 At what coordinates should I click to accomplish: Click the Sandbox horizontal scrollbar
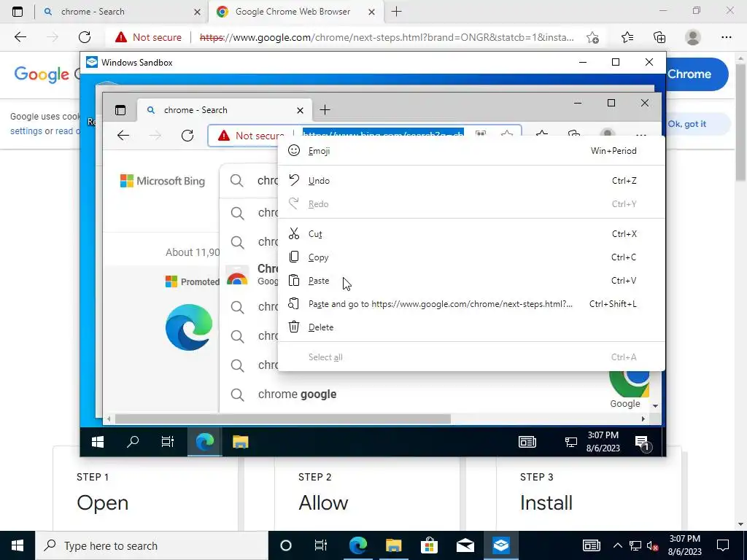(283, 419)
